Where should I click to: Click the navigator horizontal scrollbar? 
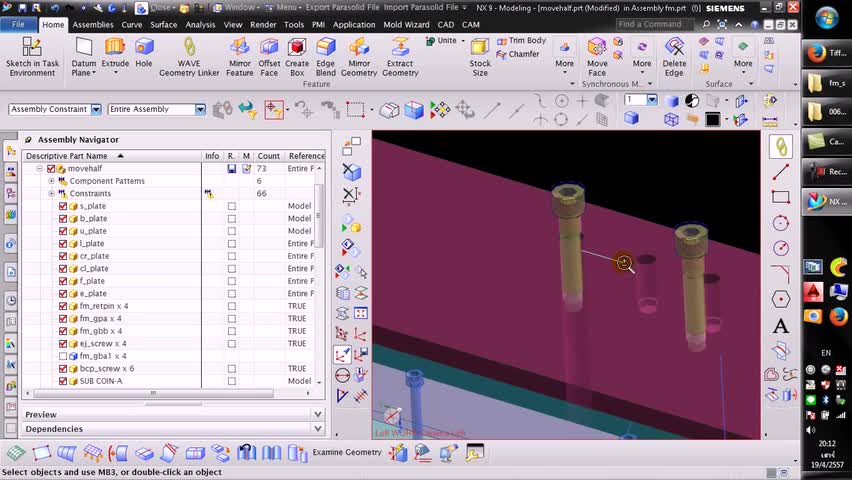[x=154, y=392]
